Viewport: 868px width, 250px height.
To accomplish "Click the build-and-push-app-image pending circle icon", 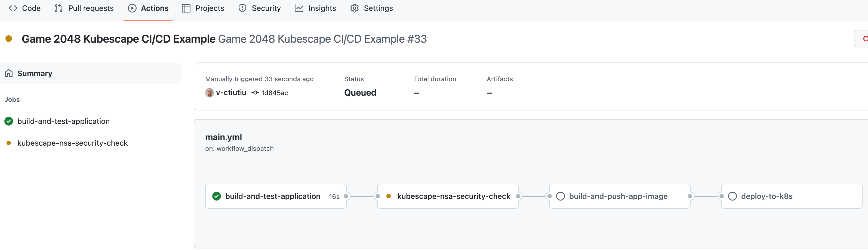I will 560,196.
